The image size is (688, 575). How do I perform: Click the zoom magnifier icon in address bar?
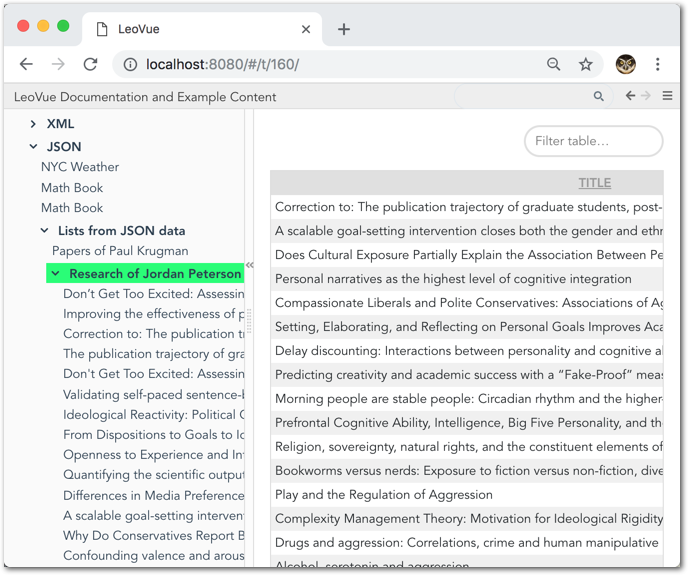coord(554,65)
